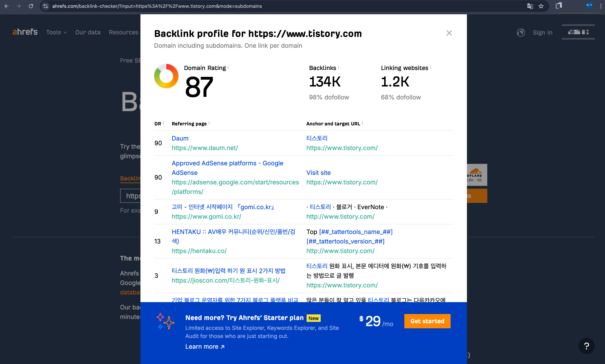Click Referring page column info icon

pyautogui.click(x=209, y=123)
